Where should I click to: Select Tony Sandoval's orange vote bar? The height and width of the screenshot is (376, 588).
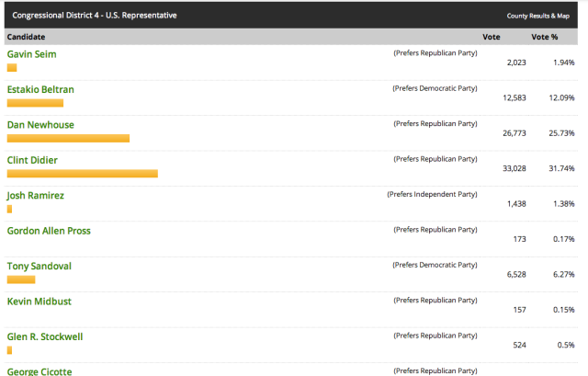tap(21, 279)
